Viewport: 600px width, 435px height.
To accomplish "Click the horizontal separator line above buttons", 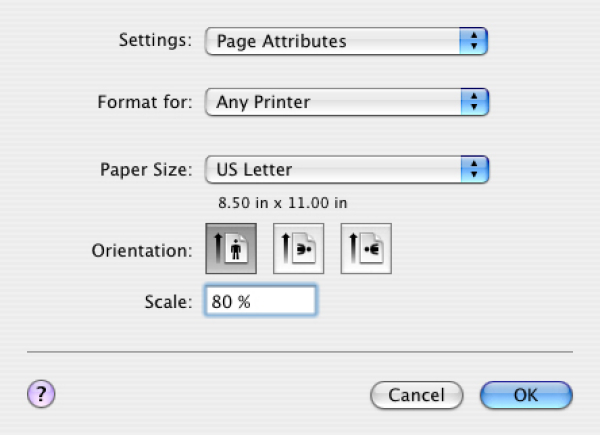I will (x=300, y=352).
